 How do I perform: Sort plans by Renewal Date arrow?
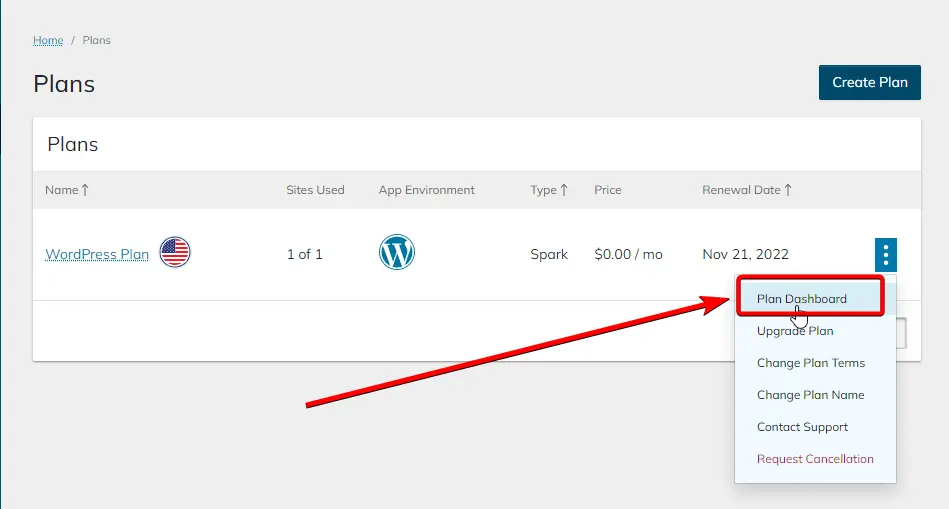[x=788, y=190]
